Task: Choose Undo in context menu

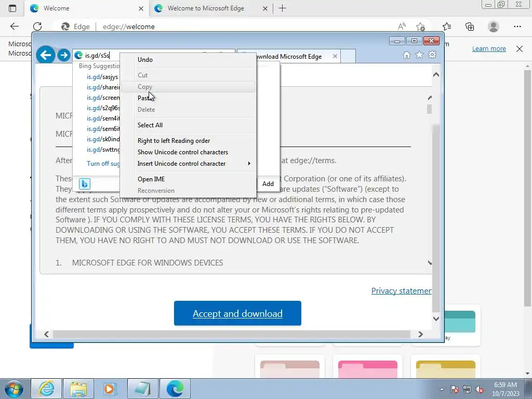Action: [188, 60]
